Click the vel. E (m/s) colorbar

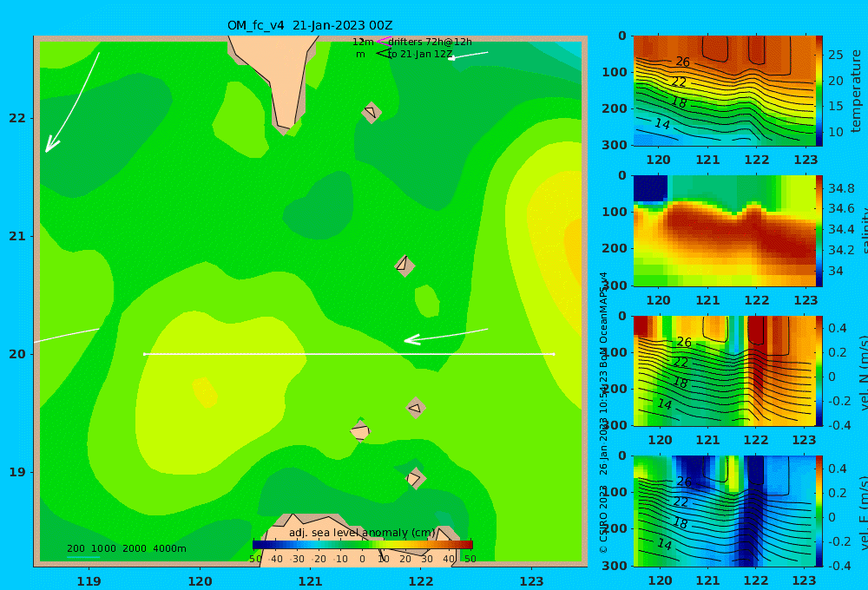point(819,511)
